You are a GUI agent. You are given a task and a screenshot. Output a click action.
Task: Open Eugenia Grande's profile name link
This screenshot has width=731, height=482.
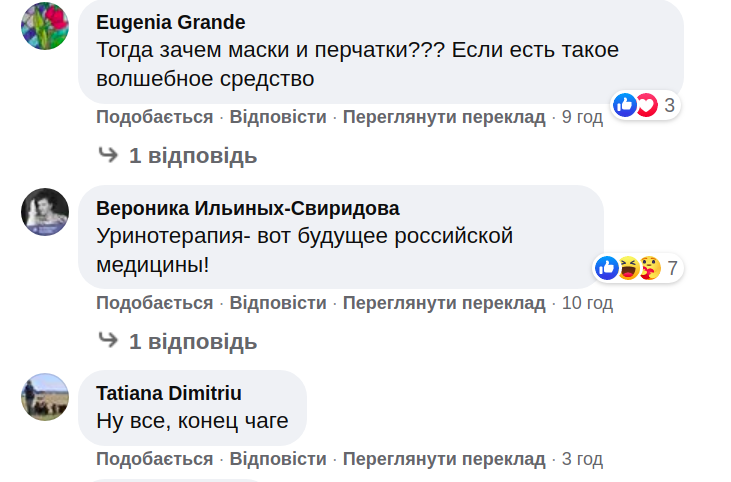click(170, 22)
